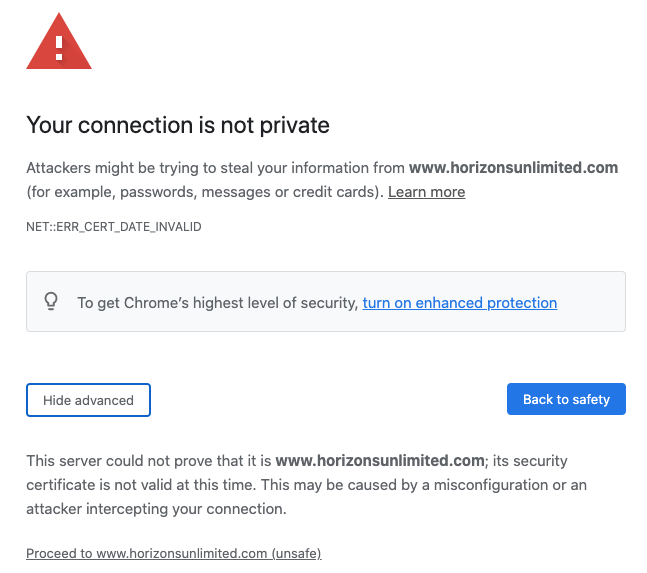This screenshot has width=647, height=573.
Task: Click the Your connection is not private heading
Action: click(x=178, y=125)
